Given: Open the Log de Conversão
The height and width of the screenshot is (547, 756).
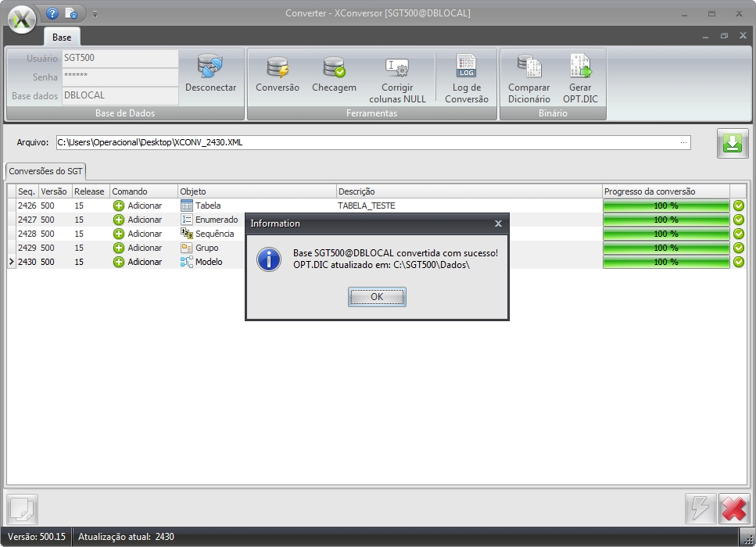Looking at the screenshot, I should coord(466,69).
